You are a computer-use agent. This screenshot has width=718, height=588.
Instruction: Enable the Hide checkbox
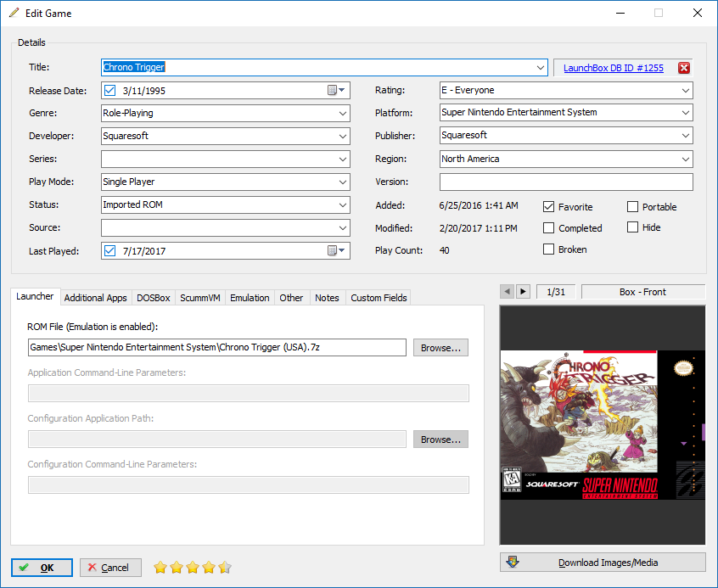pos(632,227)
